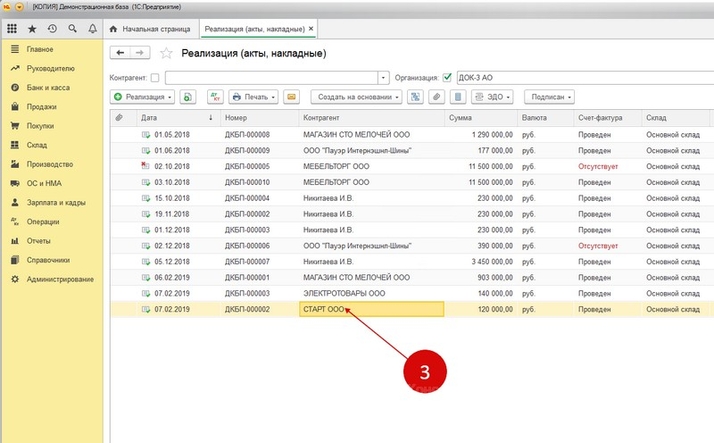The width and height of the screenshot is (714, 443).
Task: Click the Дт/Кт postings icon
Action: [215, 97]
